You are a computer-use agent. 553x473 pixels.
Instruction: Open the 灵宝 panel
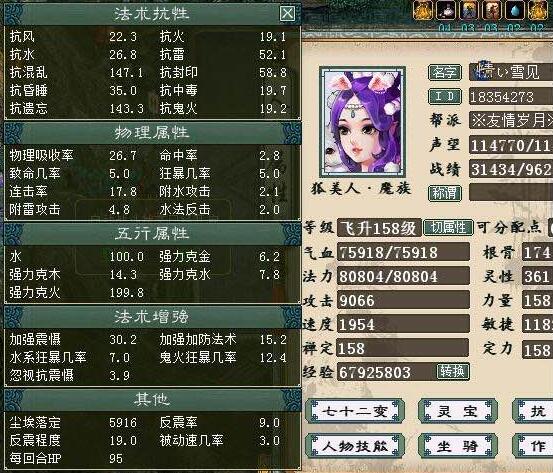pyautogui.click(x=457, y=412)
